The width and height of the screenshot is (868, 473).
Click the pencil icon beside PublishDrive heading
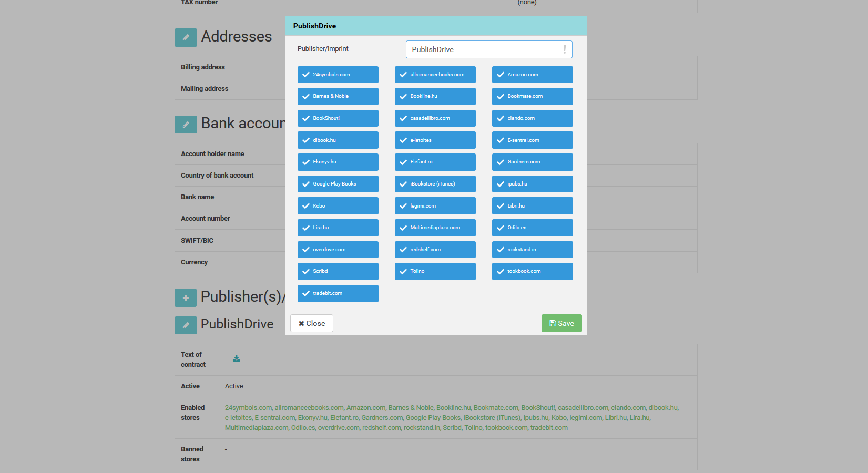186,325
